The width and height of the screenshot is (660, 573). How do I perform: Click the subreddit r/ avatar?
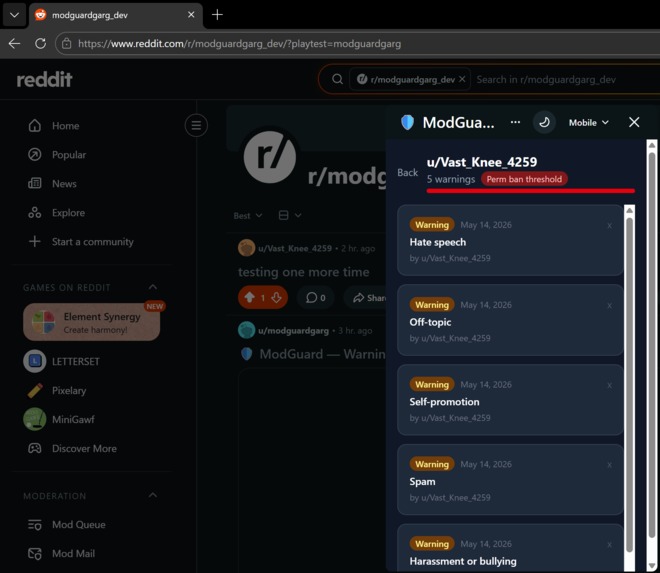[x=270, y=157]
